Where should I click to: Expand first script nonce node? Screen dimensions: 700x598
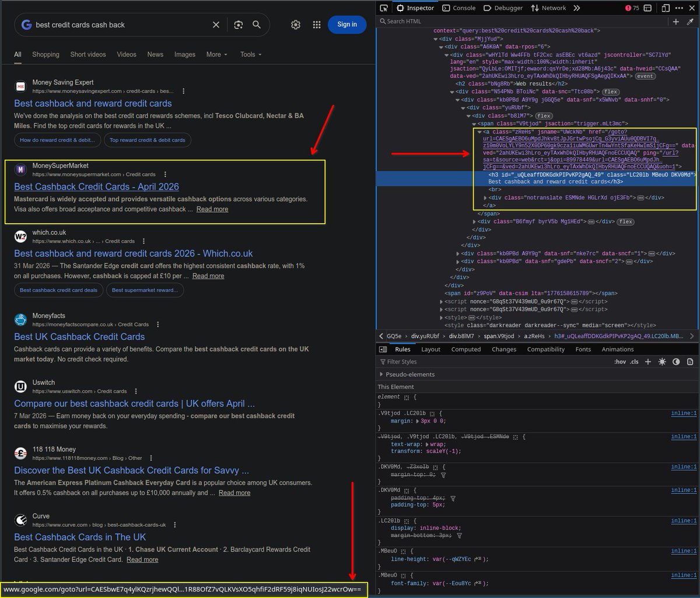[x=442, y=301]
